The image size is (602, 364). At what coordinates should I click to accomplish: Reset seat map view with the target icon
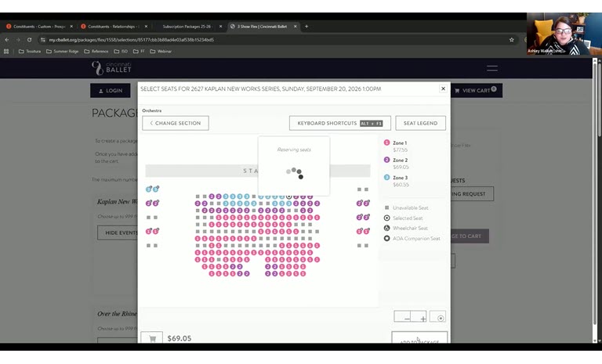pyautogui.click(x=437, y=317)
